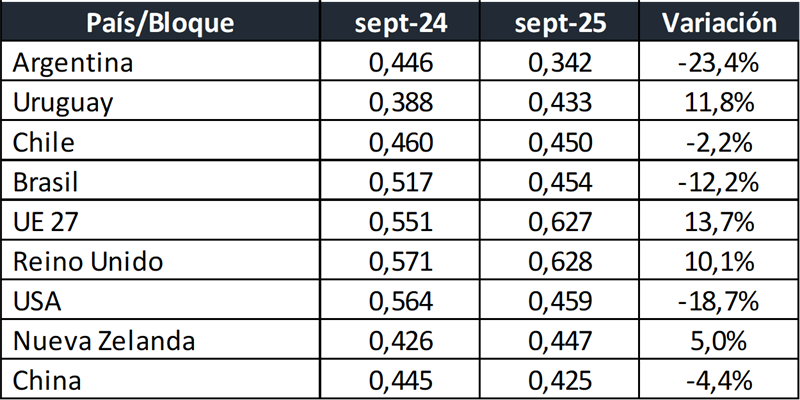The height and width of the screenshot is (400, 800).
Task: Select Uruguay's 11,8% variation cell
Action: [x=717, y=104]
